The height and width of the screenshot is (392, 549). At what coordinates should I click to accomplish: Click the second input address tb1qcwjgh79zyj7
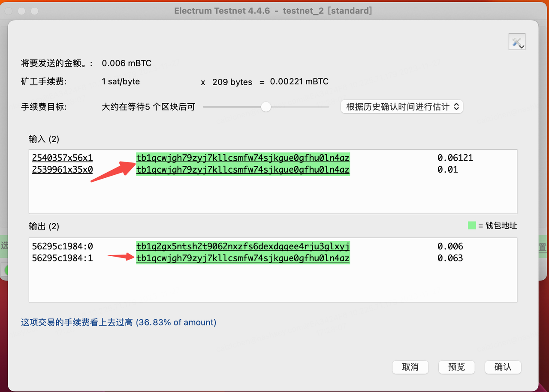pyautogui.click(x=242, y=169)
